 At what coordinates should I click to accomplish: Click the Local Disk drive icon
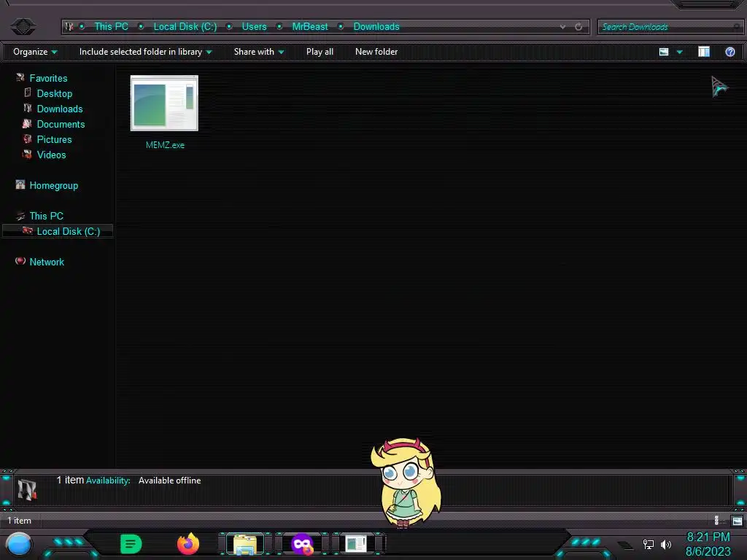[28, 230]
